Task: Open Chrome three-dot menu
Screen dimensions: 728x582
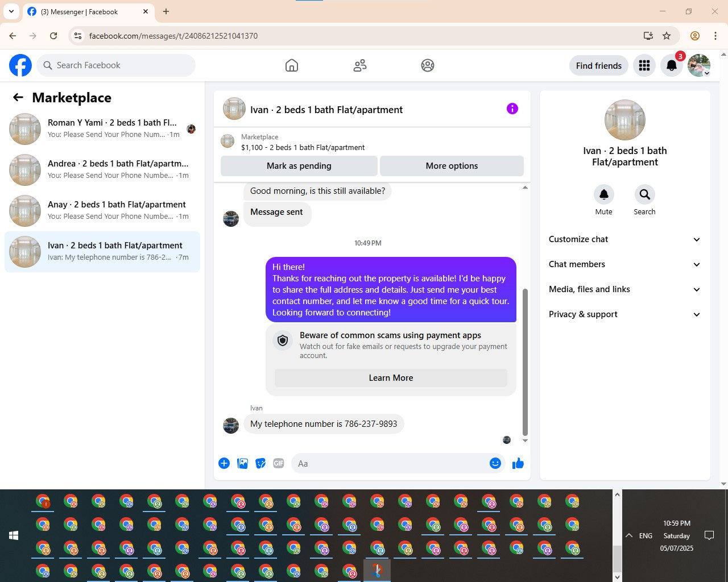Action: click(715, 36)
